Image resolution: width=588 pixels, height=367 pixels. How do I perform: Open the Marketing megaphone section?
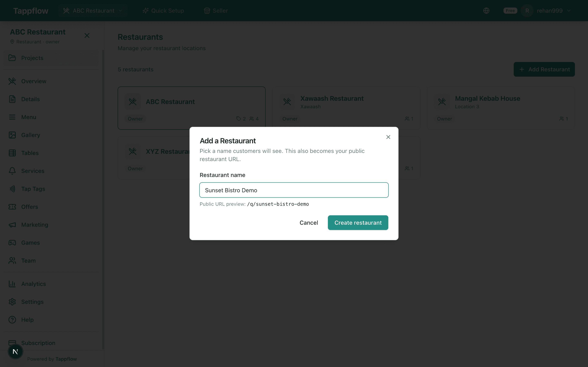click(x=12, y=224)
